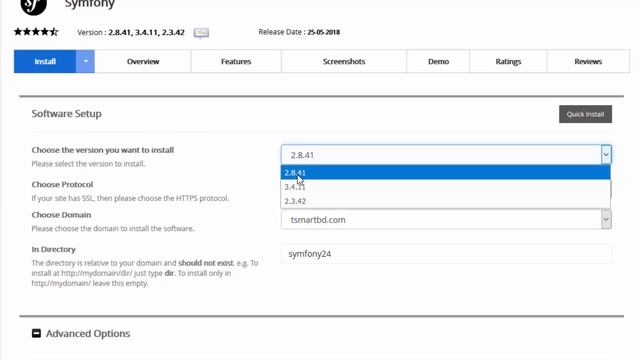Click the Software Setup heading
Viewport: 640px width, 360px height.
[x=67, y=114]
